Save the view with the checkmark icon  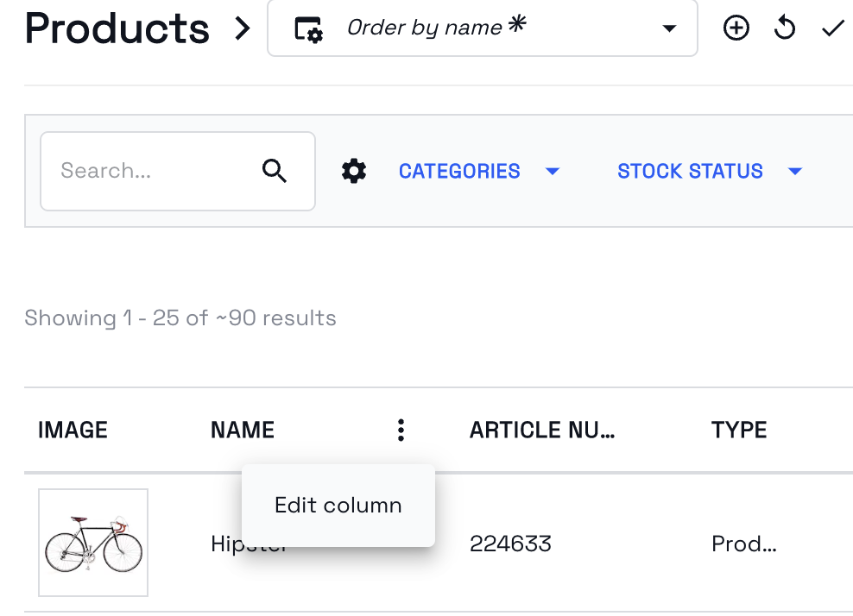(832, 28)
